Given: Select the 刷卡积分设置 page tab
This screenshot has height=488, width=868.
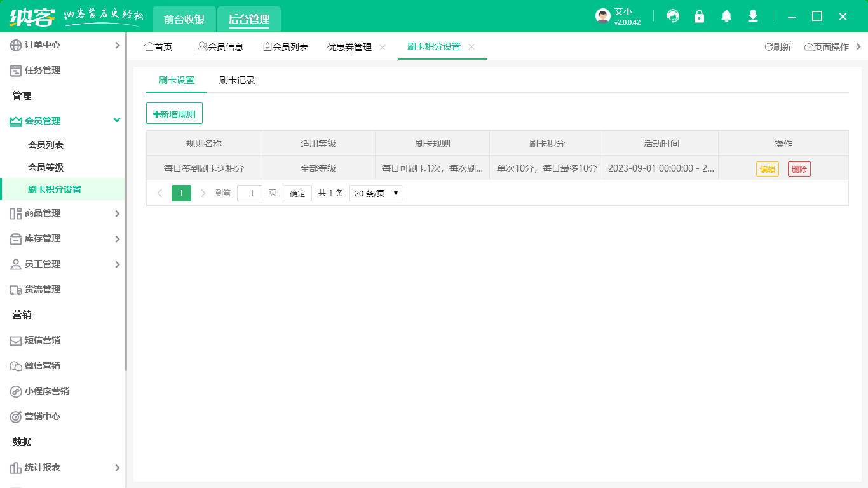Looking at the screenshot, I should point(434,47).
